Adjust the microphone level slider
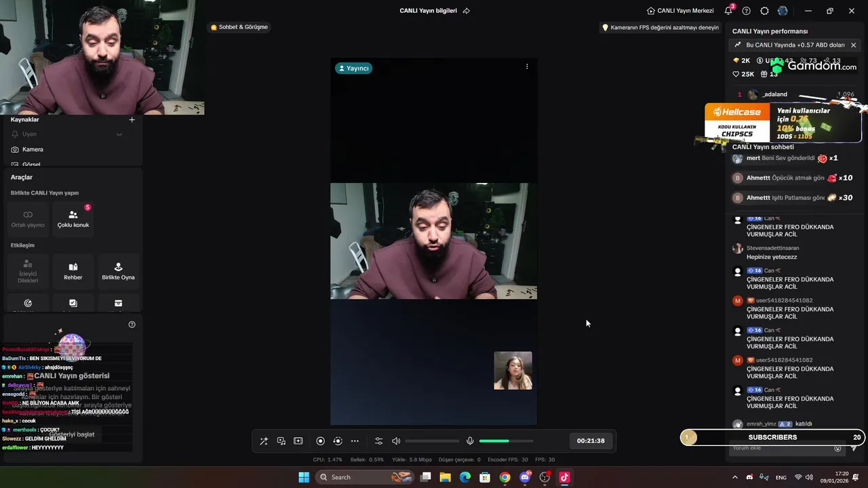Viewport: 868px width, 488px height. click(506, 441)
